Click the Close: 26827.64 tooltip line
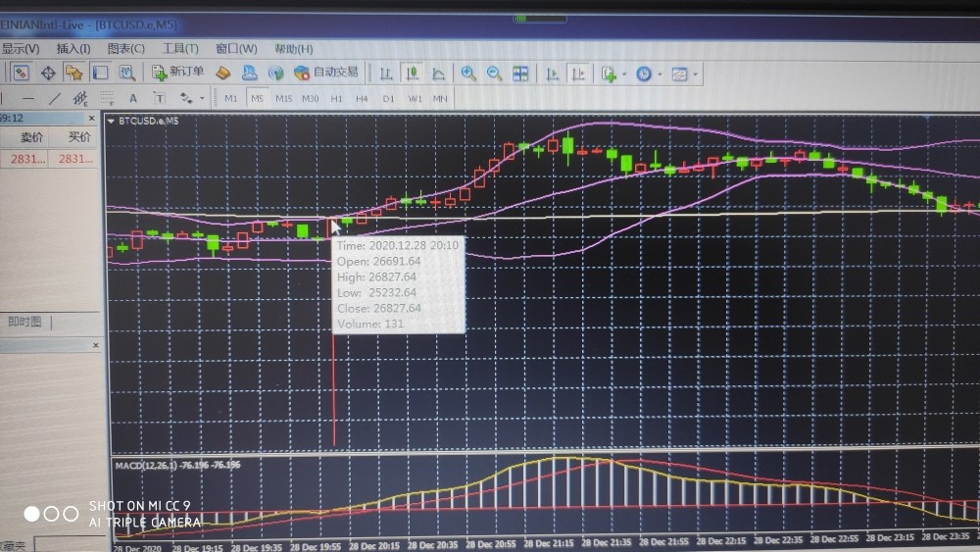 [x=378, y=308]
